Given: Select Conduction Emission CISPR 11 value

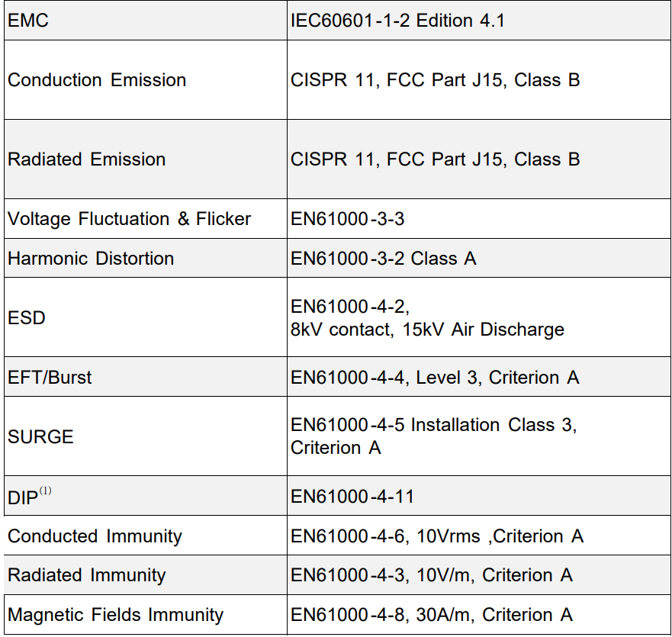Looking at the screenshot, I should [435, 80].
